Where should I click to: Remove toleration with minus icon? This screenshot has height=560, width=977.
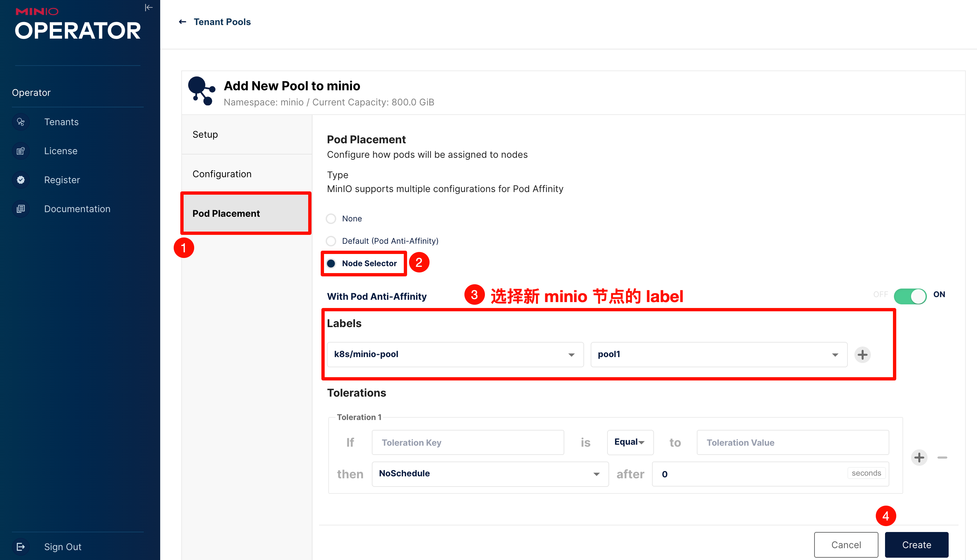tap(942, 457)
